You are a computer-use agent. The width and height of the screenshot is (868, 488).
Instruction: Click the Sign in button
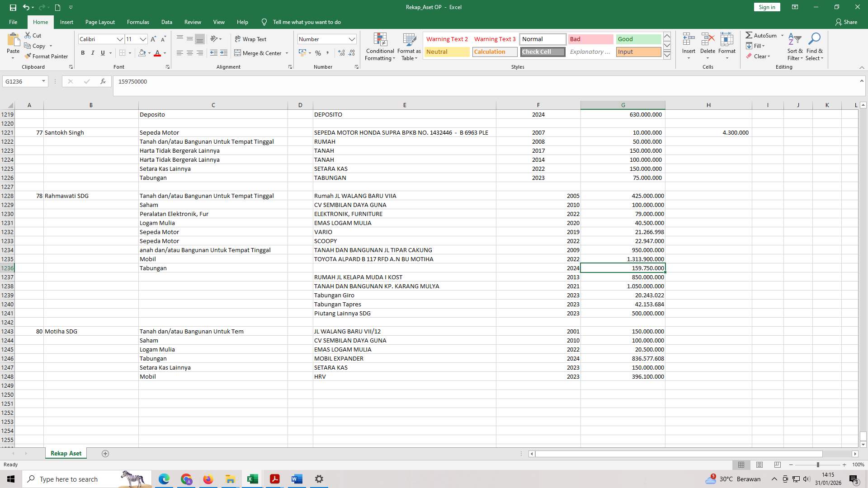(766, 7)
